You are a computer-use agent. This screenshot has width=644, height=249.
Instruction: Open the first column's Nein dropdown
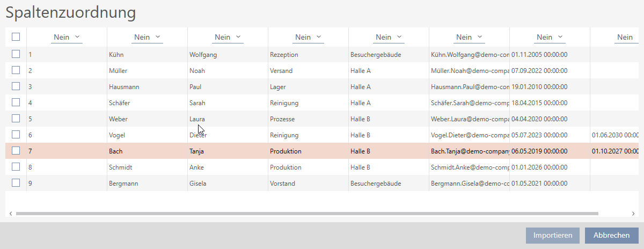pyautogui.click(x=67, y=37)
